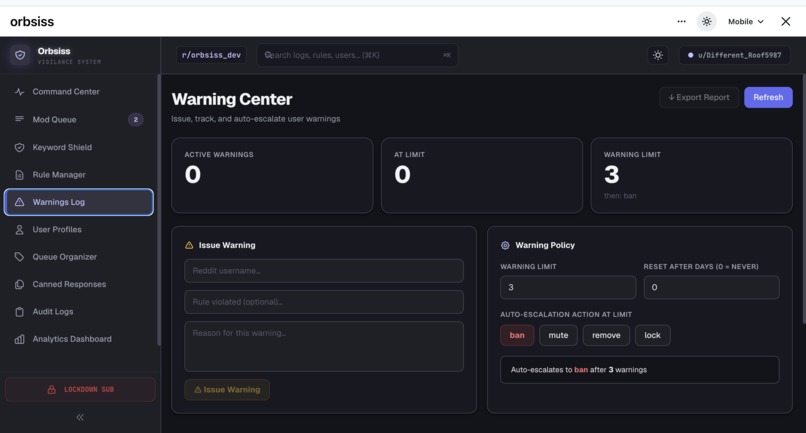The image size is (806, 433).
Task: Click the Vigilance System subtitle text
Action: (69, 62)
